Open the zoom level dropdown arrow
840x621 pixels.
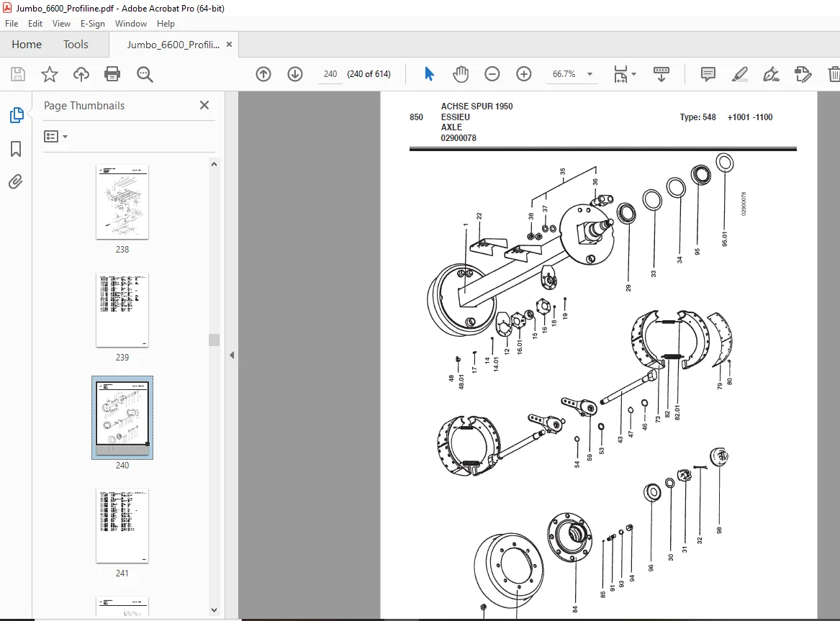coord(590,74)
